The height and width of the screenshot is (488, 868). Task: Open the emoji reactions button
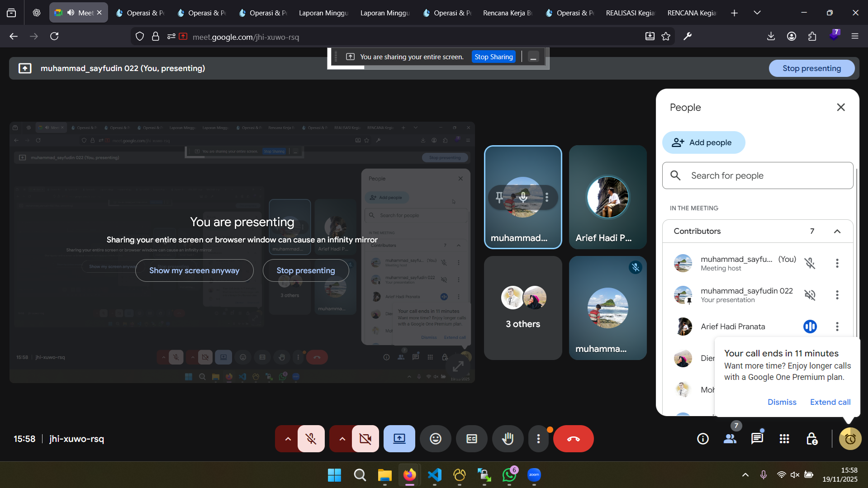(435, 439)
